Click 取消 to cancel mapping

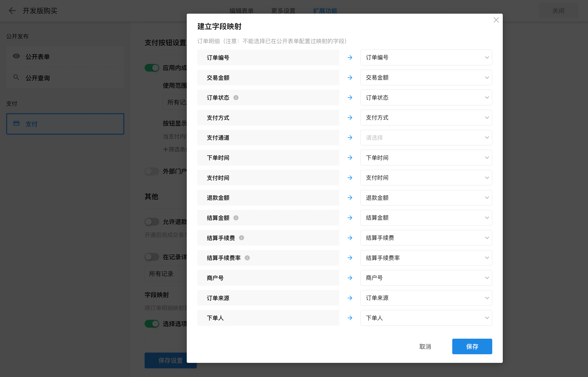[425, 346]
